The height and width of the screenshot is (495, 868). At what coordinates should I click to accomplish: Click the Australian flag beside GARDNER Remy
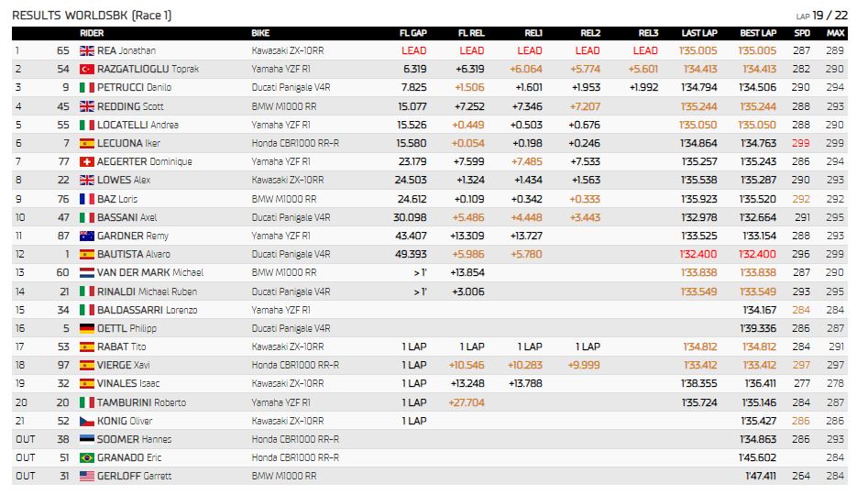(87, 236)
